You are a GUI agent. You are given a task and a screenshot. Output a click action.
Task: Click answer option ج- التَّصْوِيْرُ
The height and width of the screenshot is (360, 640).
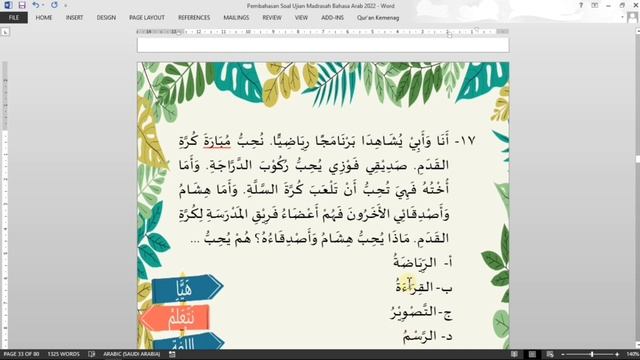421,312
